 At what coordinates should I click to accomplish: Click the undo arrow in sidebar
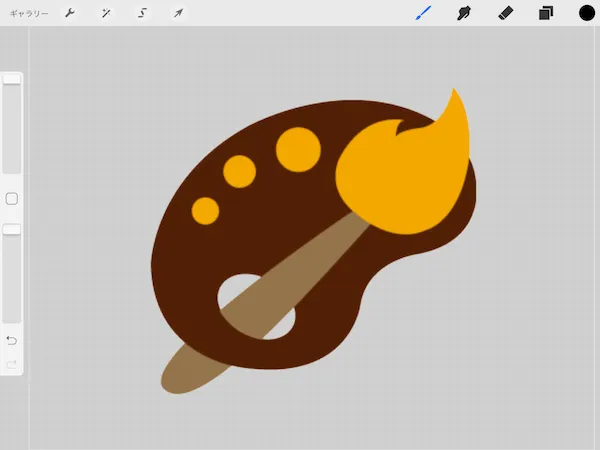pyautogui.click(x=12, y=340)
